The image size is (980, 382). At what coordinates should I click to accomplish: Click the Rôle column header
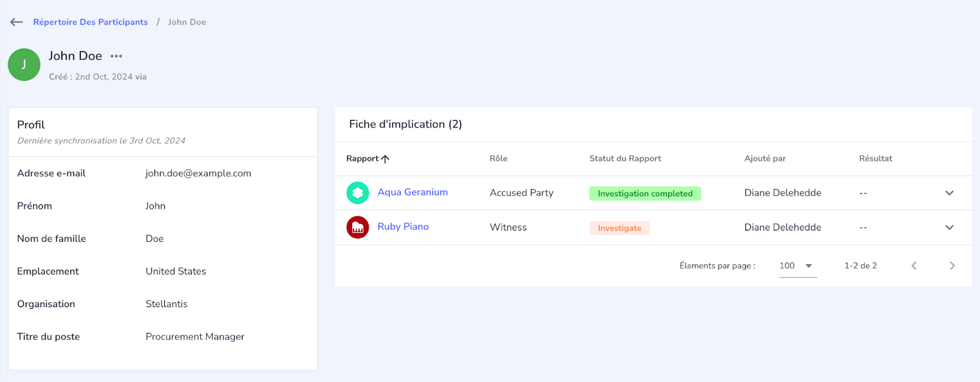pos(499,158)
